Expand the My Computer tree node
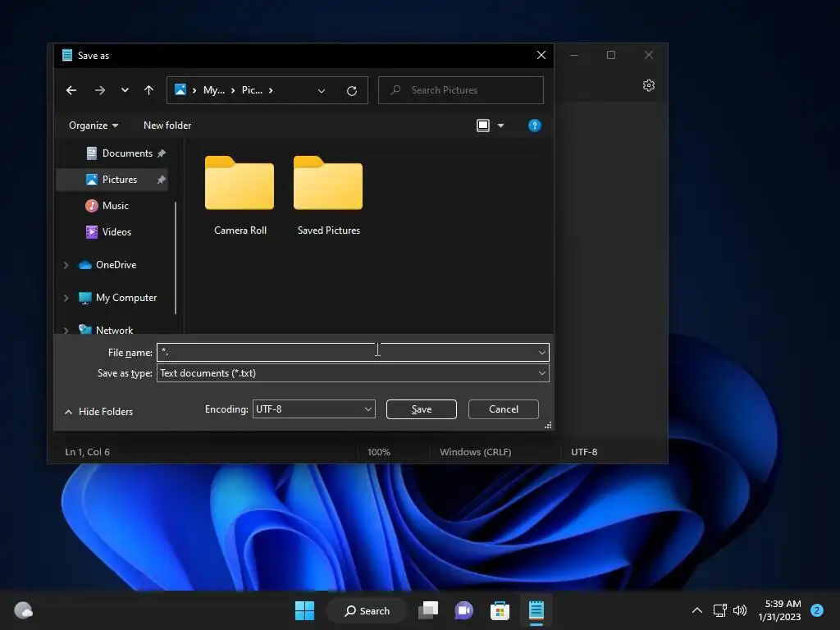The height and width of the screenshot is (630, 840). 66,298
